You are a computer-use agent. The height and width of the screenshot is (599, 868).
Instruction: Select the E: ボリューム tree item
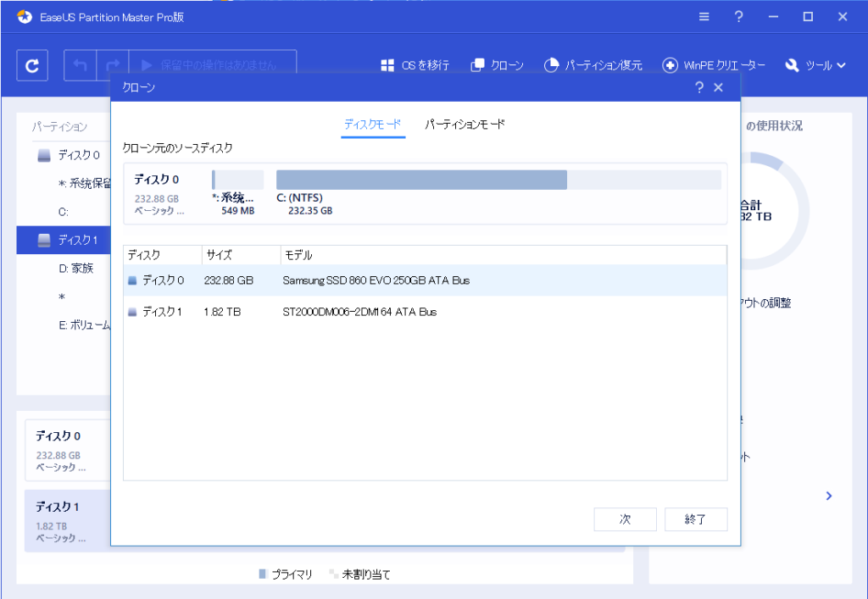[84, 325]
